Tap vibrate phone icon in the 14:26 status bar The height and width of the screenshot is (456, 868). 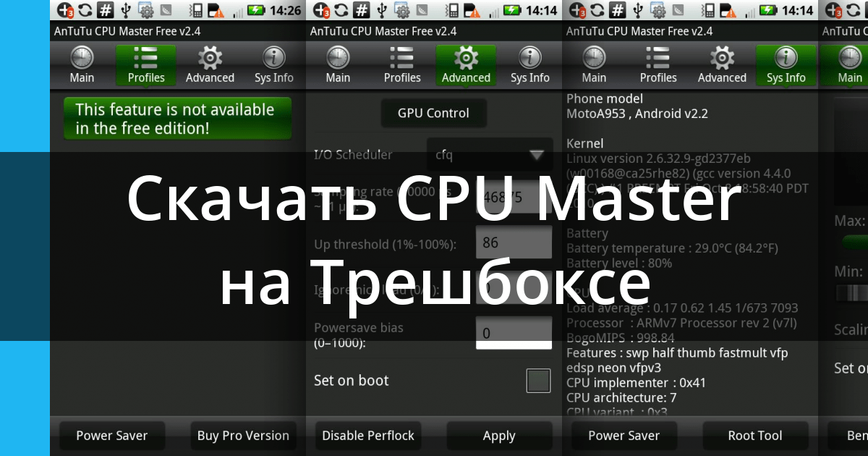click(x=197, y=11)
